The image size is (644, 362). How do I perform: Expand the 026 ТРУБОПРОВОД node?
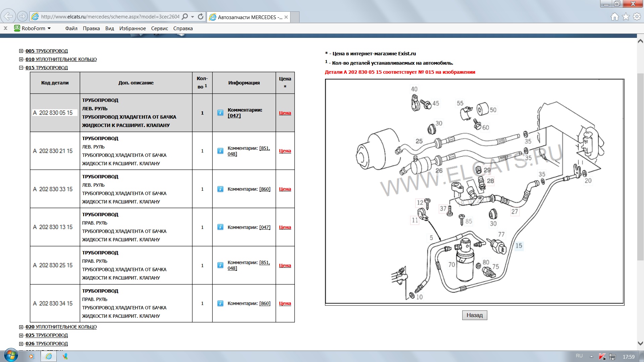21,344
